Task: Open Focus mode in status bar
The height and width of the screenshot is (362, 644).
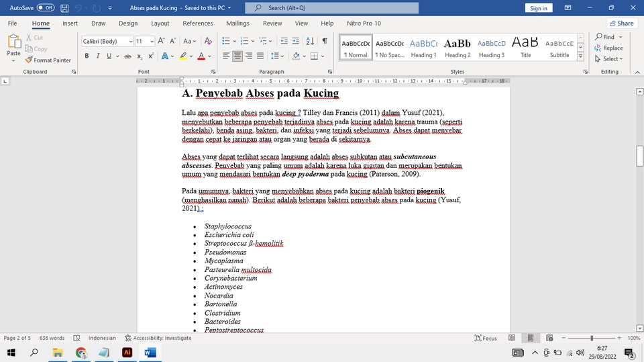Action: [486, 338]
